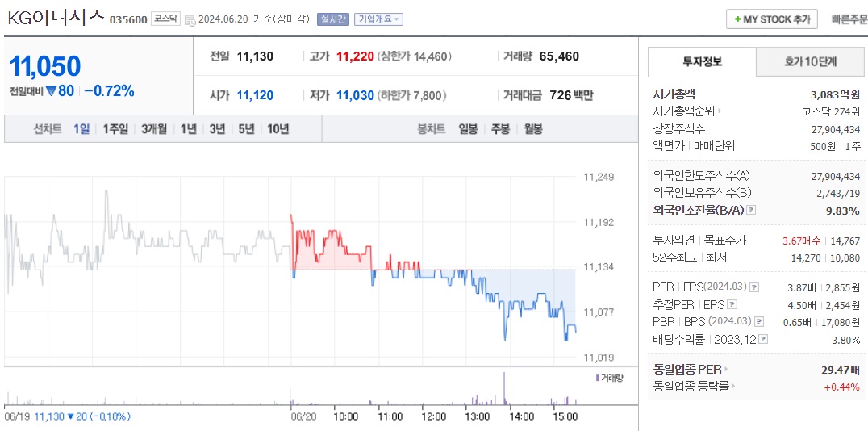Image resolution: width=868 pixels, height=431 pixels.
Task: Click the 11,134 price axis label
Action: 599,267
